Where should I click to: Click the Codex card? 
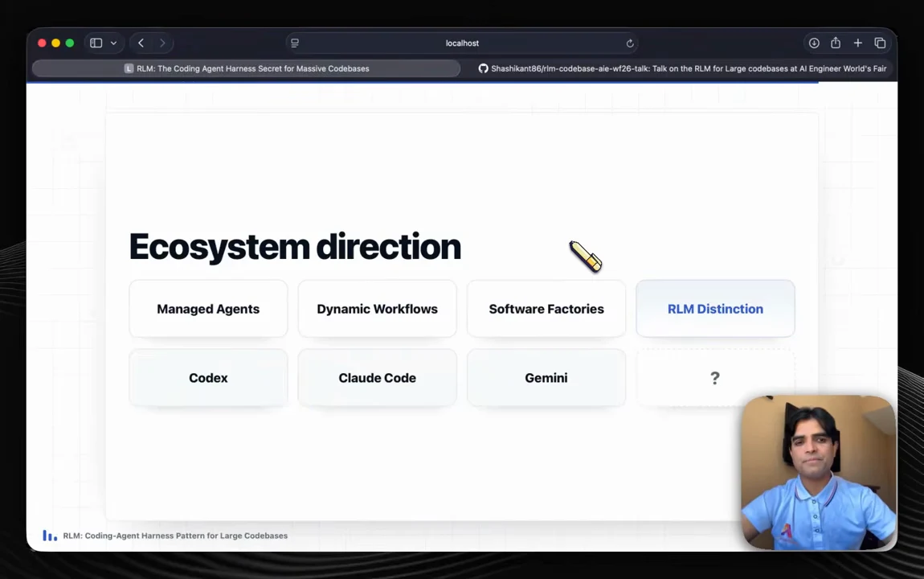point(208,378)
